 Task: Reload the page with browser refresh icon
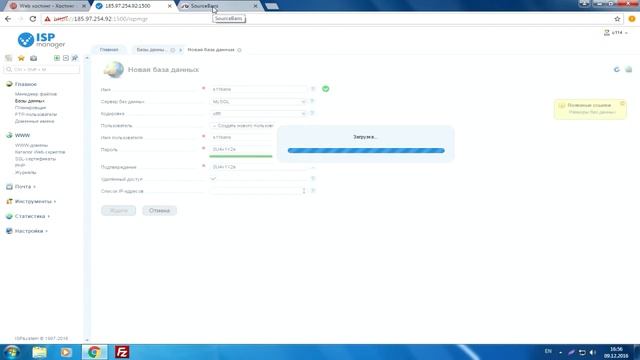(x=33, y=19)
